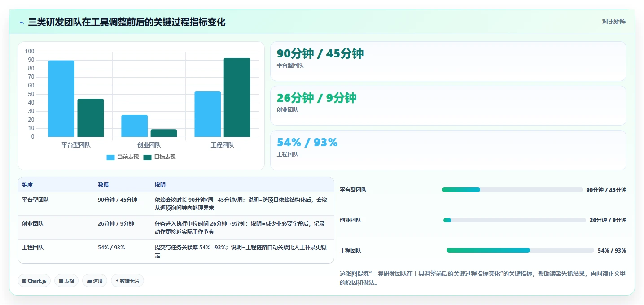
Task: Click the 进度 chip
Action: coord(95,281)
